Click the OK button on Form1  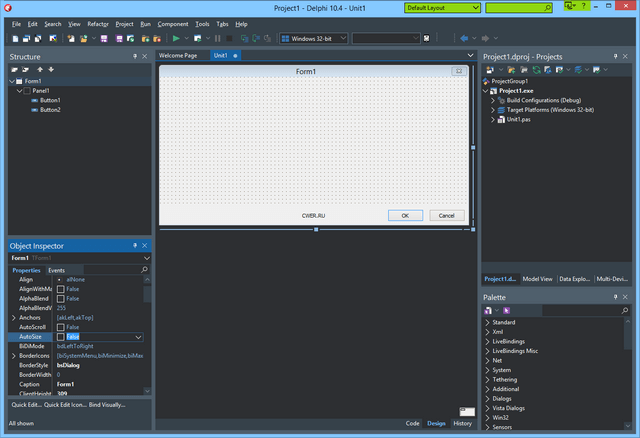click(x=405, y=215)
